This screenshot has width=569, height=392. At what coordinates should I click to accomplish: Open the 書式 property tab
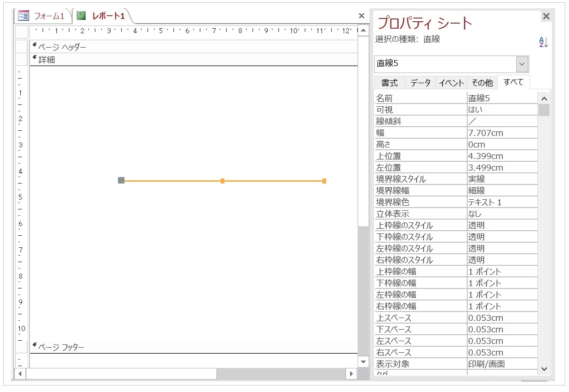(x=390, y=83)
